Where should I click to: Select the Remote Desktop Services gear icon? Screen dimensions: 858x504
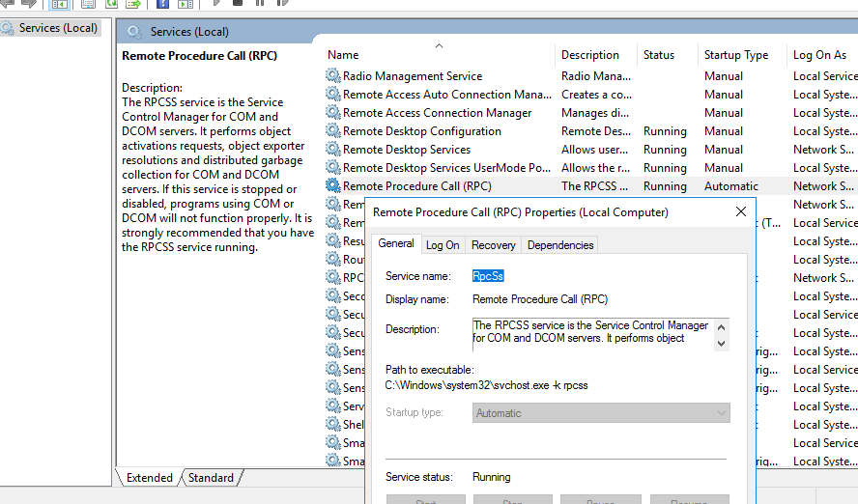(x=333, y=150)
